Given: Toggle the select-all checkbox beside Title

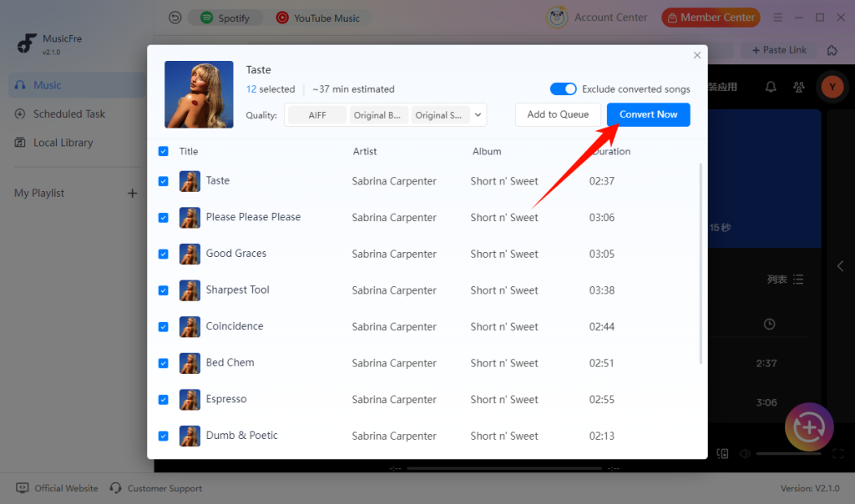Looking at the screenshot, I should pos(163,152).
